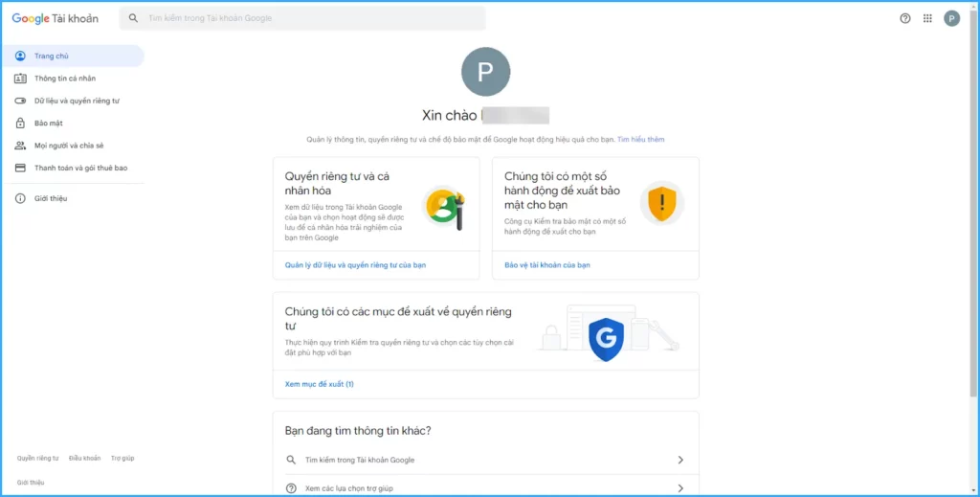Click Tìm kiếm trong Tài khoản Google row text
Viewport: 980px width, 497px height.
coord(360,460)
